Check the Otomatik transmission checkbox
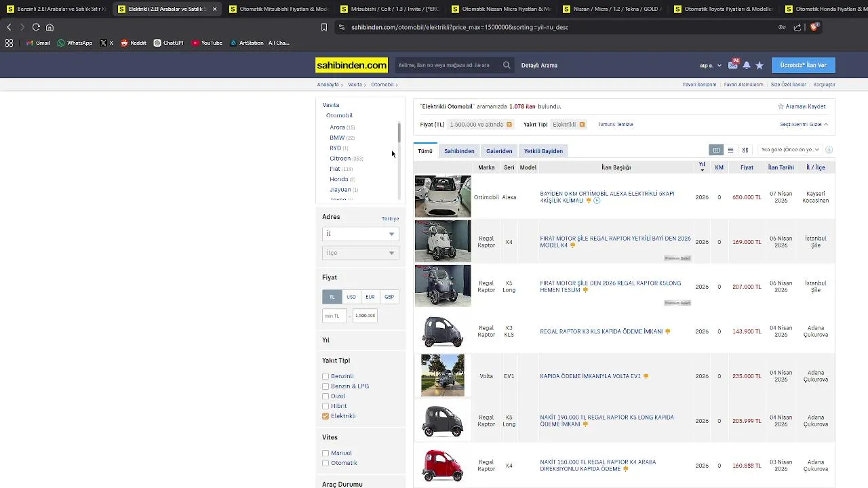868x488 pixels. [325, 463]
